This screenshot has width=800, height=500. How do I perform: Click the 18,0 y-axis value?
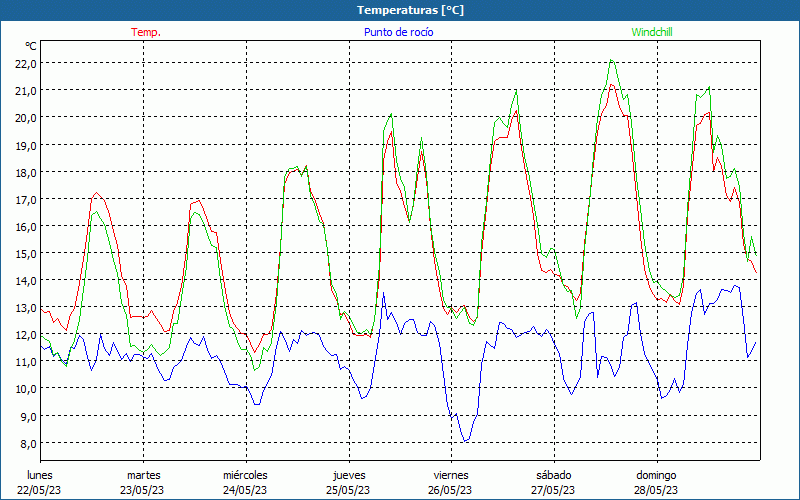26,172
